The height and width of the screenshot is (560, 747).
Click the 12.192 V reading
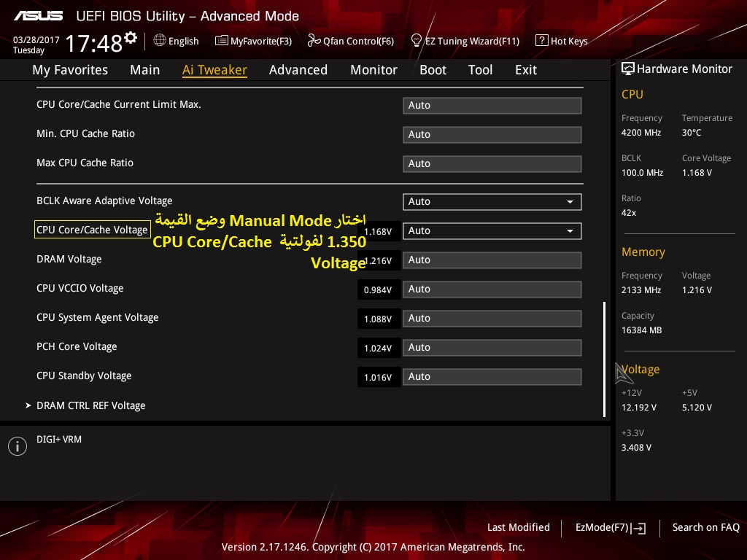click(639, 407)
